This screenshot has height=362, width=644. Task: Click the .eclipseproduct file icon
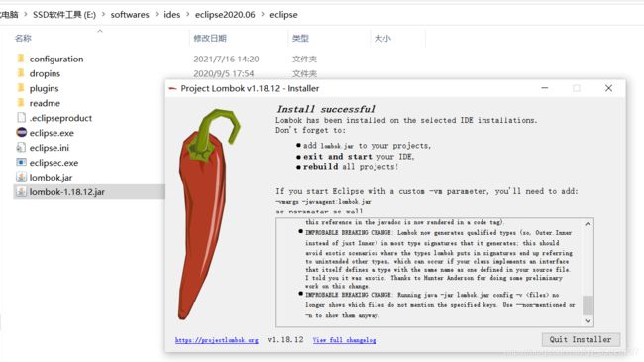click(x=21, y=118)
